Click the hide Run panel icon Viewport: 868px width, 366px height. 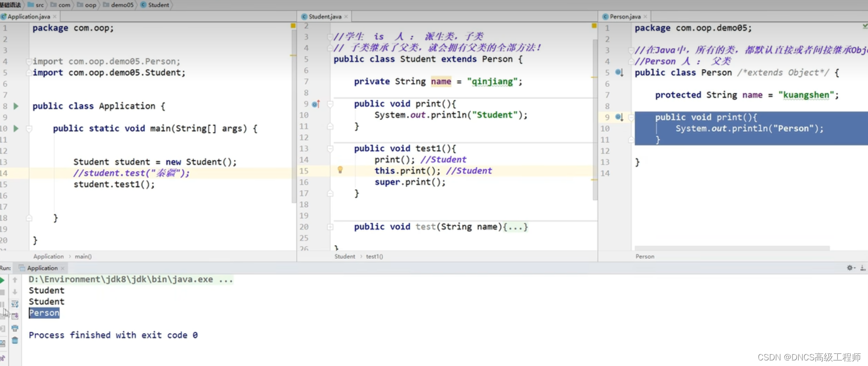[863, 268]
